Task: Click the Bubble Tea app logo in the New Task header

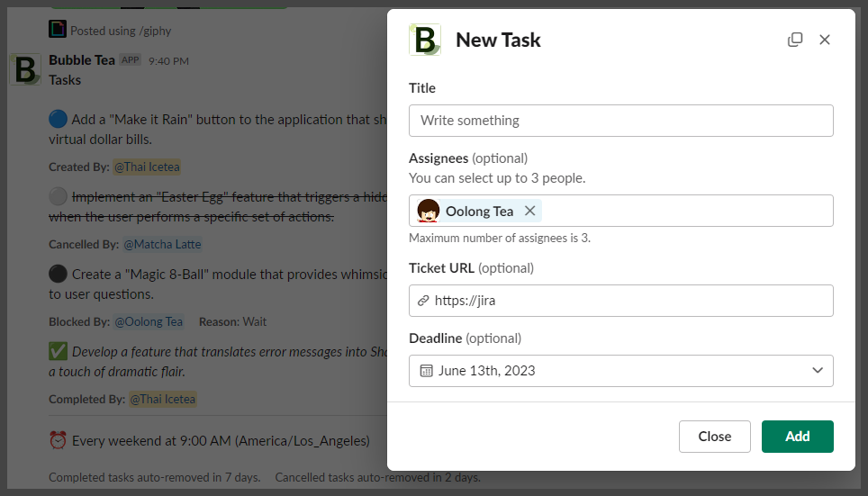Action: tap(425, 40)
